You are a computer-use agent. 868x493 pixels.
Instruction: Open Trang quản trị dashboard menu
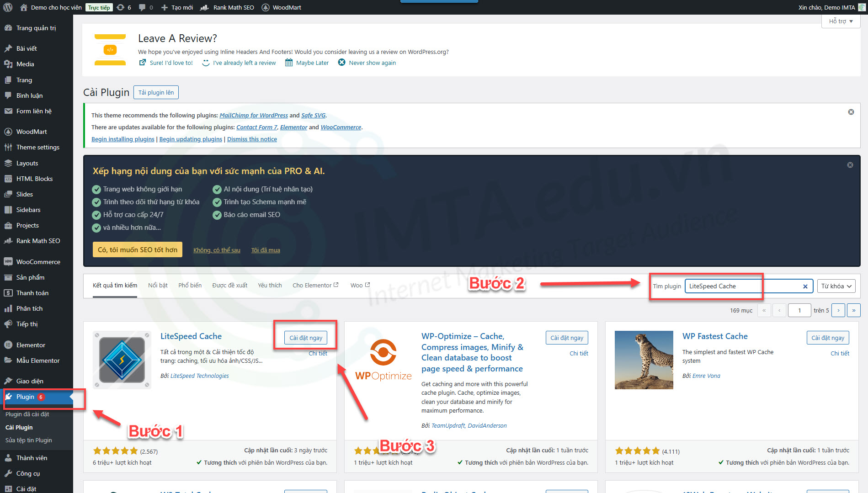pos(36,28)
